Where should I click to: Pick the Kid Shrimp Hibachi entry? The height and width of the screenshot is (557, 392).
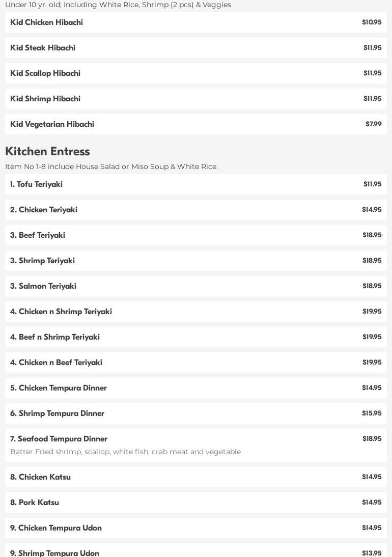195,99
